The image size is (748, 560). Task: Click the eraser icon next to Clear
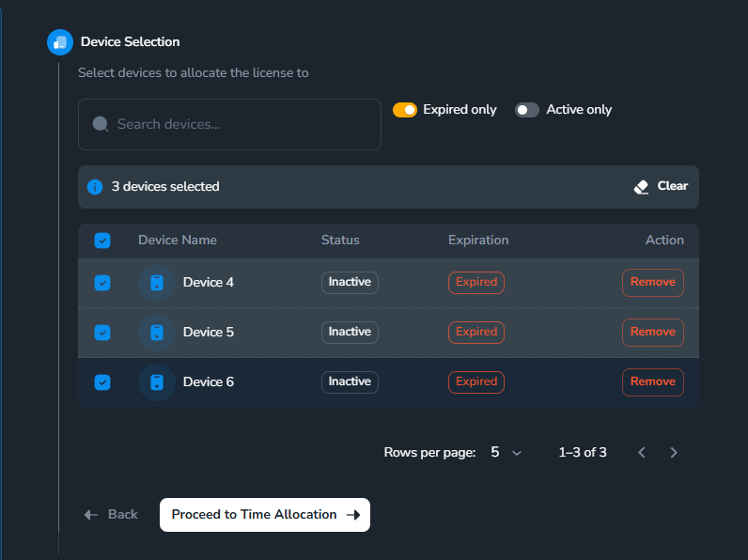pyautogui.click(x=642, y=187)
